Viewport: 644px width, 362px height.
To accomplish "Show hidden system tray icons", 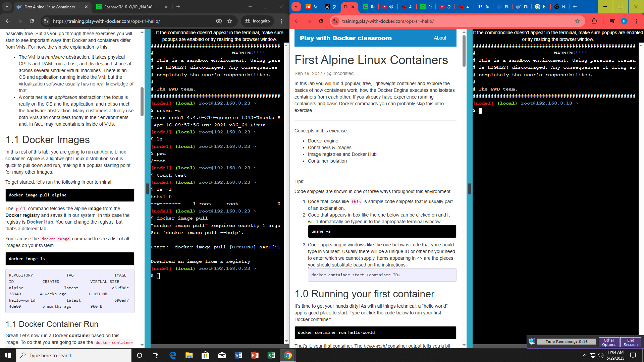I will pos(584,355).
